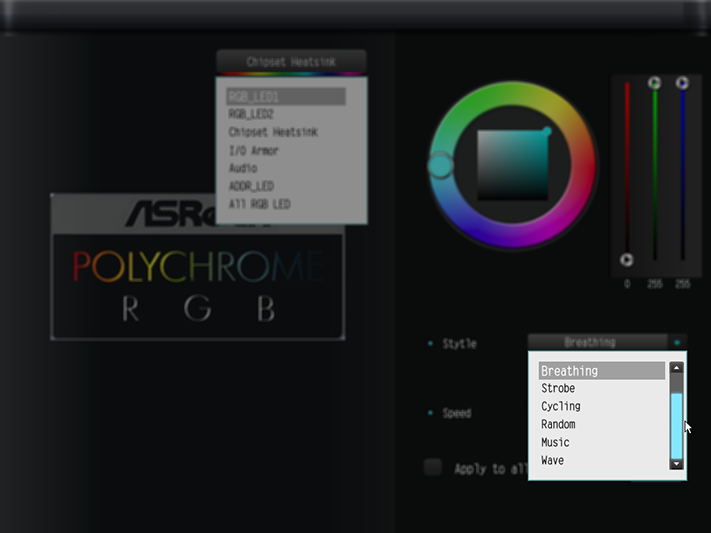The height and width of the screenshot is (533, 711).
Task: Click the red channel slider knob
Action: 627,259
